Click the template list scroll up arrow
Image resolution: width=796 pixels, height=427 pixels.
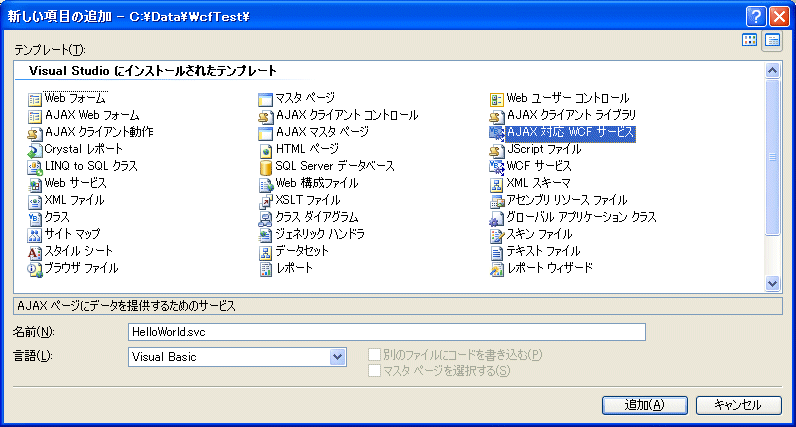tap(772, 71)
